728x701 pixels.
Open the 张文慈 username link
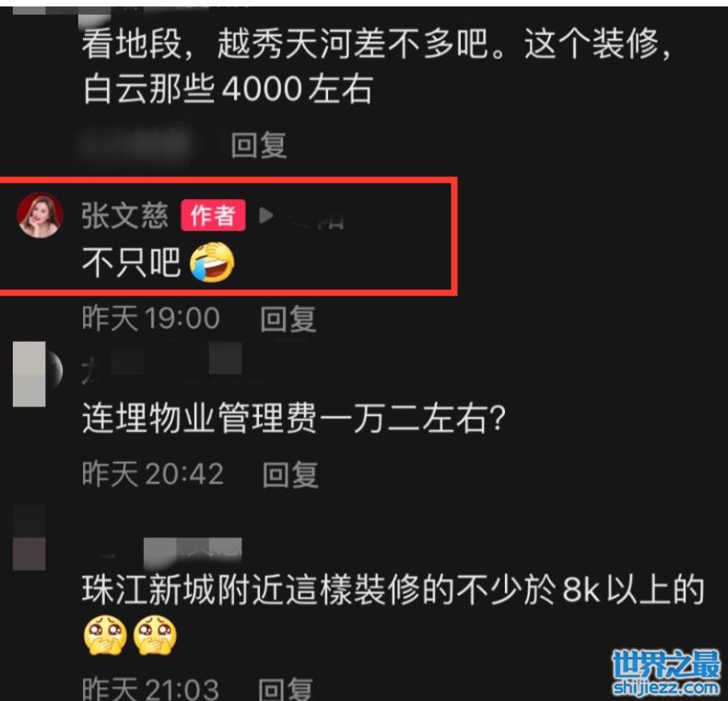[x=125, y=216]
